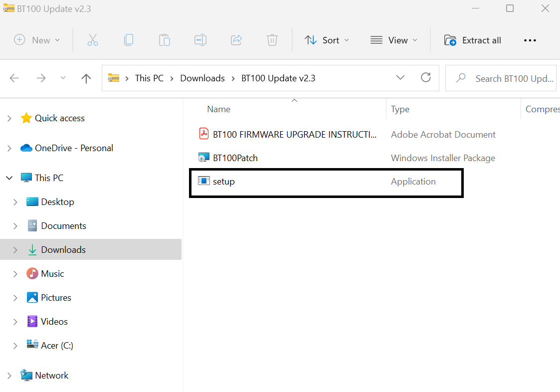The width and height of the screenshot is (560, 392).
Task: Select Documents in the navigation pane
Action: (x=63, y=226)
